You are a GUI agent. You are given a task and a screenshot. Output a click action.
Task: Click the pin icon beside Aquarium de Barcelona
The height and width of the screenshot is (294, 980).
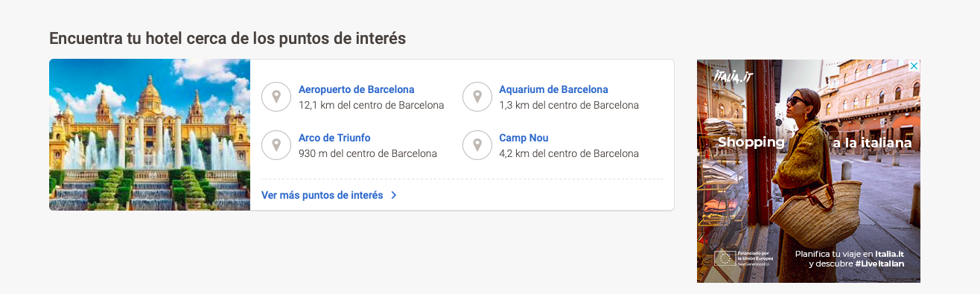pyautogui.click(x=477, y=97)
